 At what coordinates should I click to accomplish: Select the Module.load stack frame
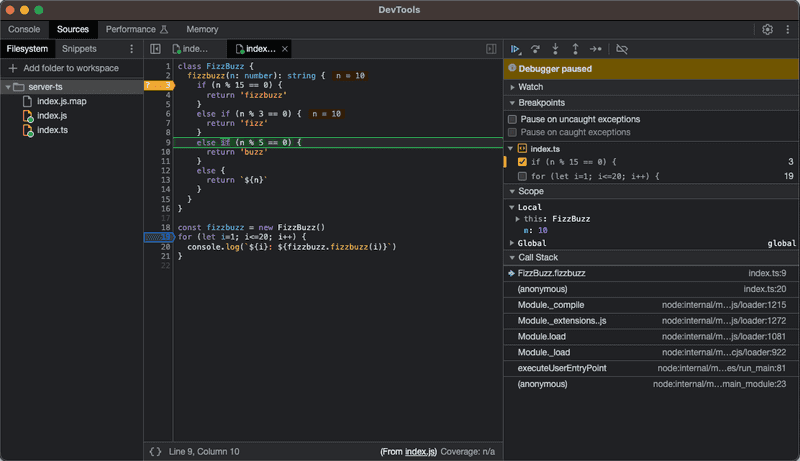(652, 337)
